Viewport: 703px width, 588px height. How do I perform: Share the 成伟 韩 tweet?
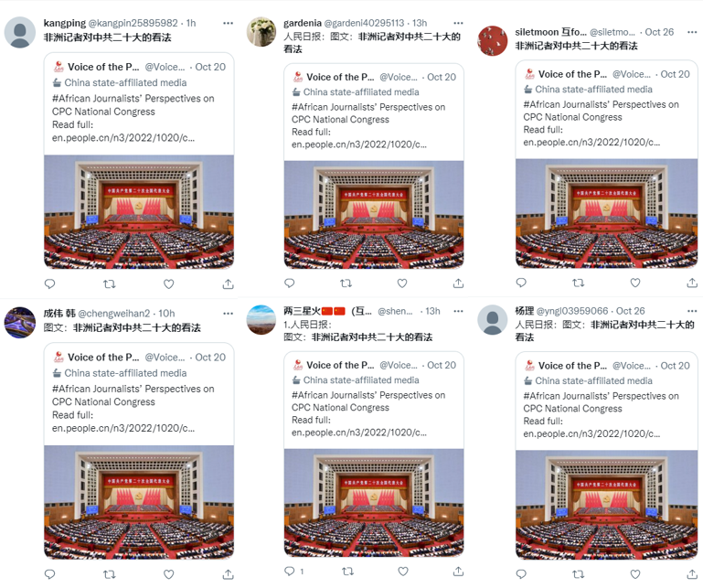[x=229, y=574]
